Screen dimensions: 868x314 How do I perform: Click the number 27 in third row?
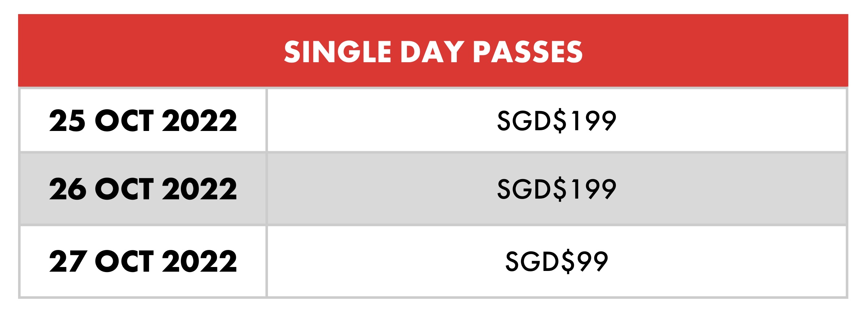67,261
